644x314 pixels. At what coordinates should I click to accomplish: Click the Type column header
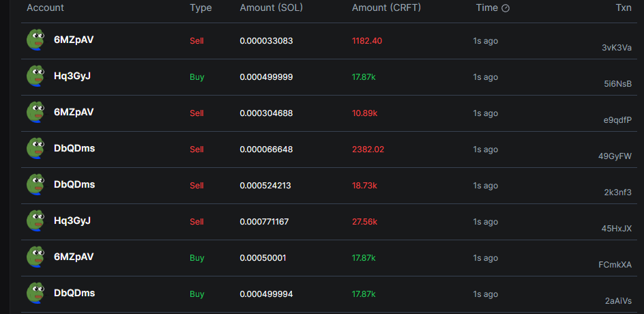coord(201,8)
